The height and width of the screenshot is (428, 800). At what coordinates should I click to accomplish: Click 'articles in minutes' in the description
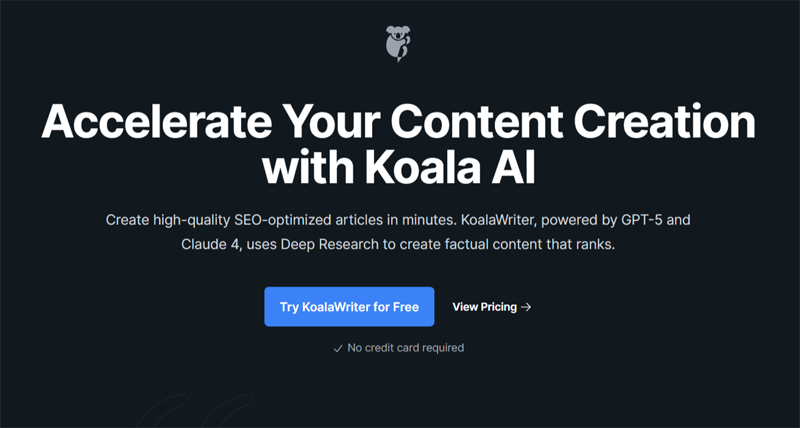point(395,221)
